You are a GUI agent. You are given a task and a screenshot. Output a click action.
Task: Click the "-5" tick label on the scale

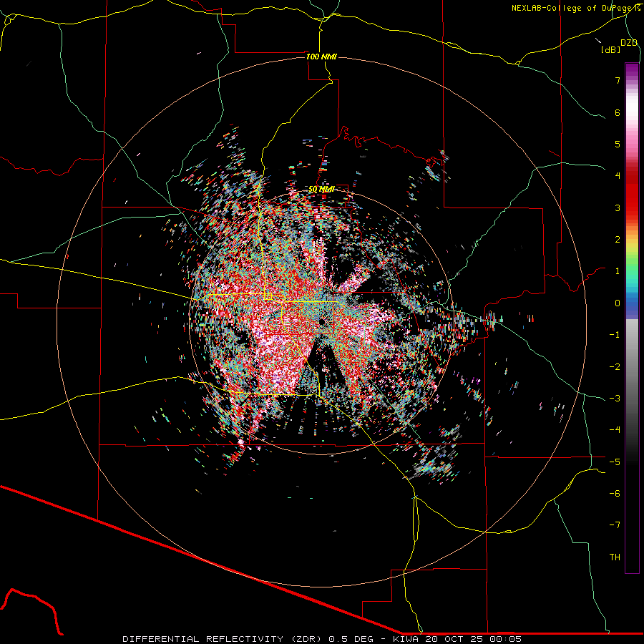click(x=615, y=462)
